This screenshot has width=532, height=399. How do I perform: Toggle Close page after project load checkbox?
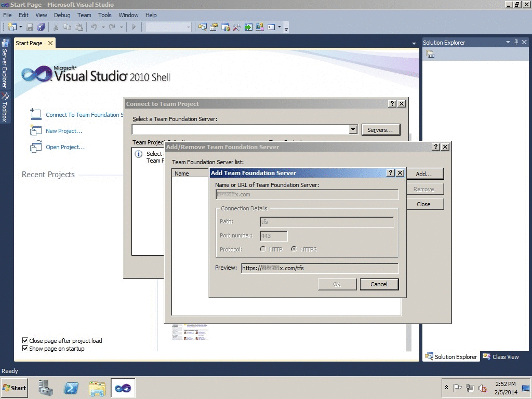(25, 340)
